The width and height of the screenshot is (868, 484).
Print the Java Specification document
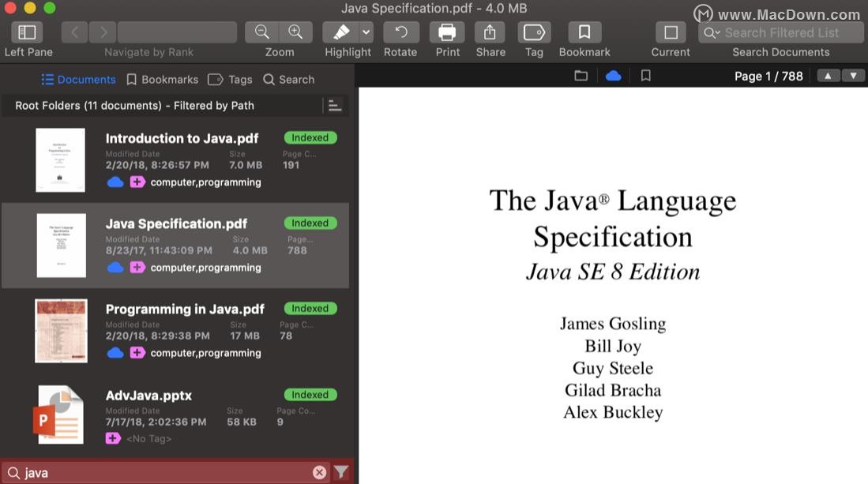pos(447,32)
